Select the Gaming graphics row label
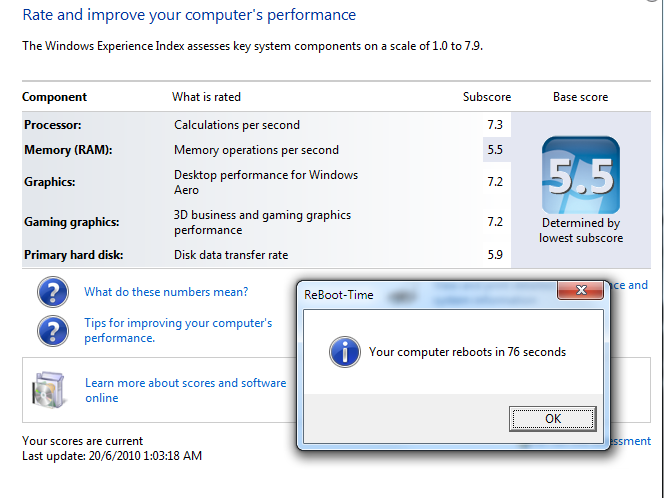The image size is (664, 498). coord(71,221)
